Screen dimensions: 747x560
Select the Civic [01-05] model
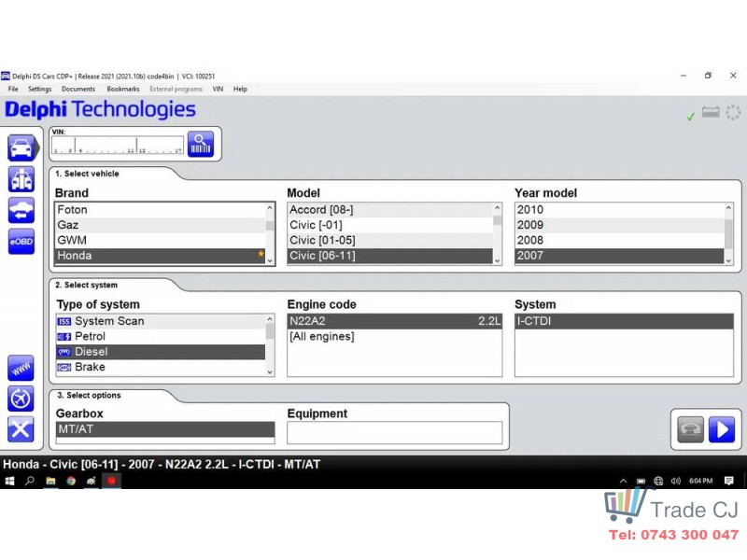[x=390, y=241]
